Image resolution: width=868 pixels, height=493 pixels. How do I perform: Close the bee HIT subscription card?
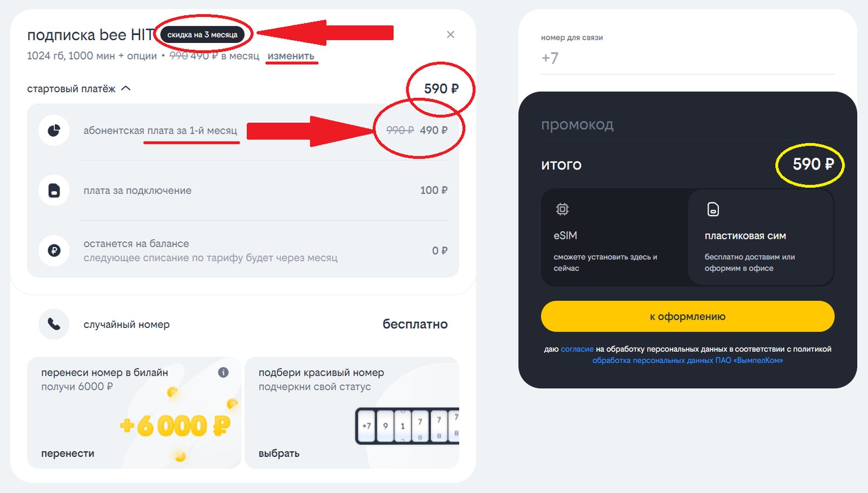click(x=450, y=35)
